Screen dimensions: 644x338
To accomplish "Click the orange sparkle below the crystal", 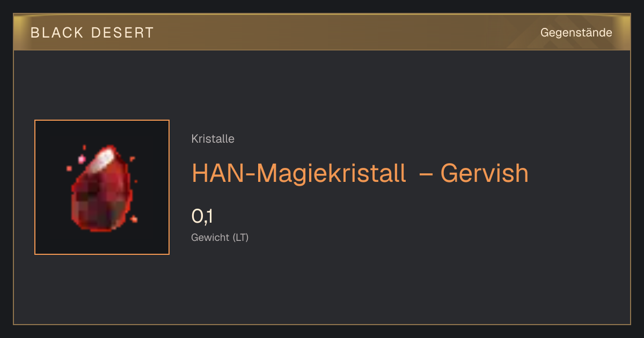I will tap(134, 218).
